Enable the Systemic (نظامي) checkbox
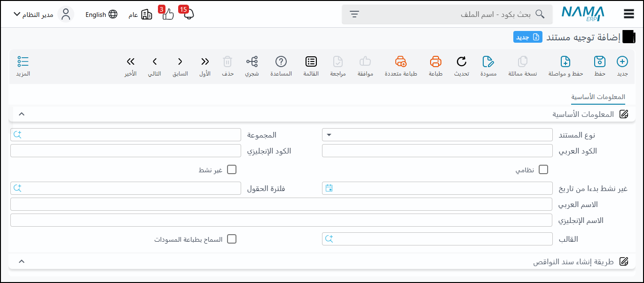The height and width of the screenshot is (283, 644). click(x=543, y=170)
